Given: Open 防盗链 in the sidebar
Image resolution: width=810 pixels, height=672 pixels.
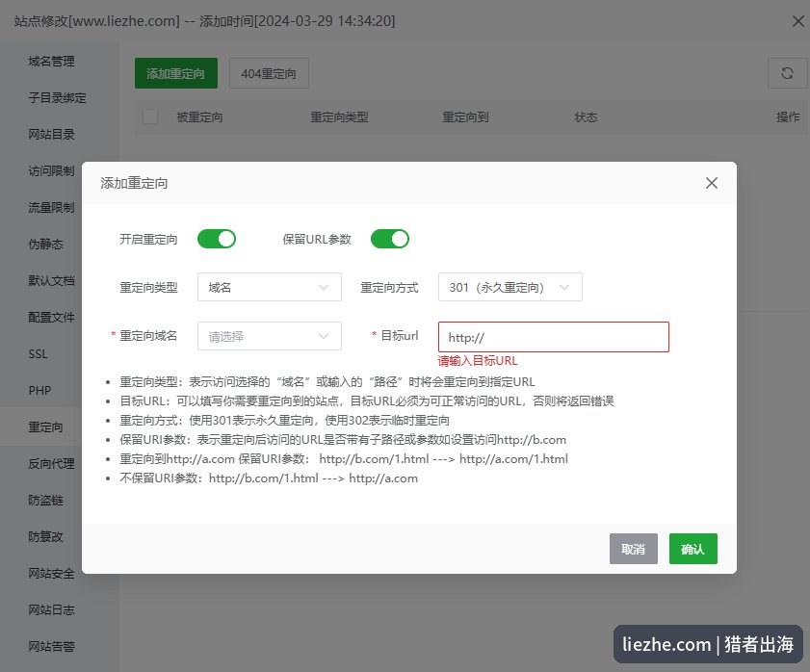Looking at the screenshot, I should click(x=45, y=501).
